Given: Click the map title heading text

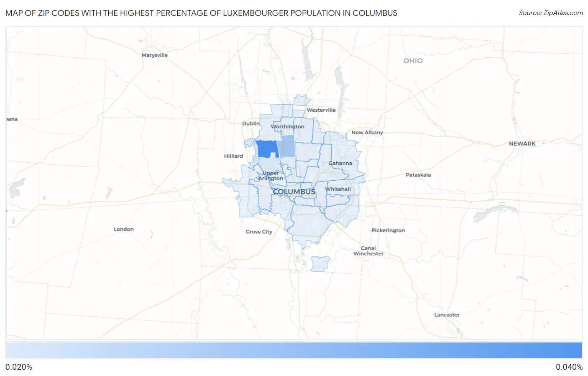Looking at the screenshot, I should (201, 13).
